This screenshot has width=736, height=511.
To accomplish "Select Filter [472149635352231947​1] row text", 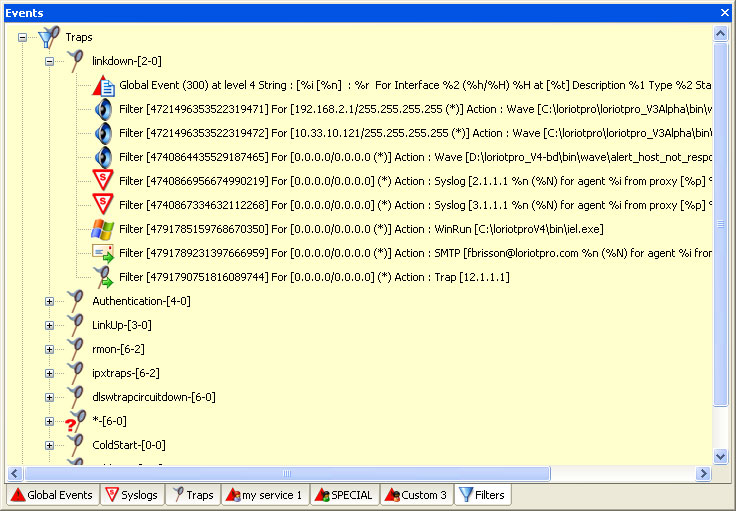I will pyautogui.click(x=415, y=109).
